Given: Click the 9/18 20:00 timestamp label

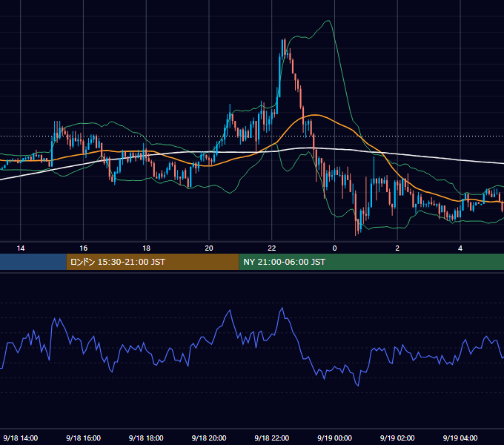Looking at the screenshot, I should tap(209, 438).
